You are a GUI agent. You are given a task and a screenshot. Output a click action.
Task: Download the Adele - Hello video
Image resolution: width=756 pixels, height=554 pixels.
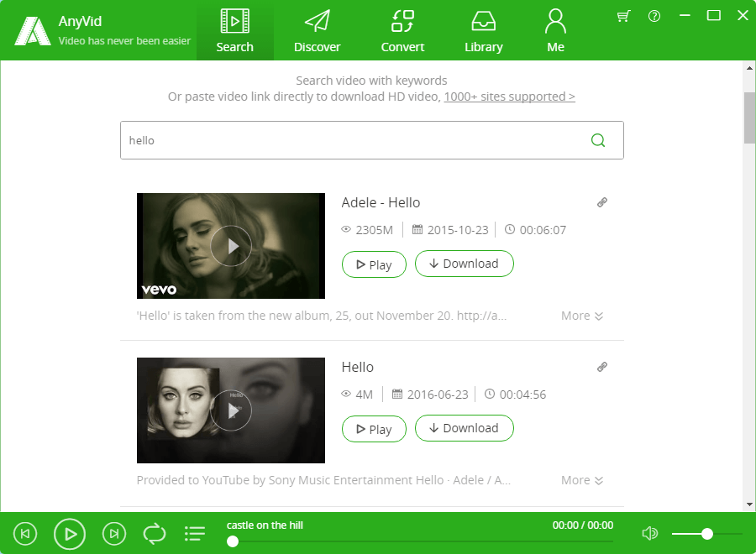[x=465, y=264]
